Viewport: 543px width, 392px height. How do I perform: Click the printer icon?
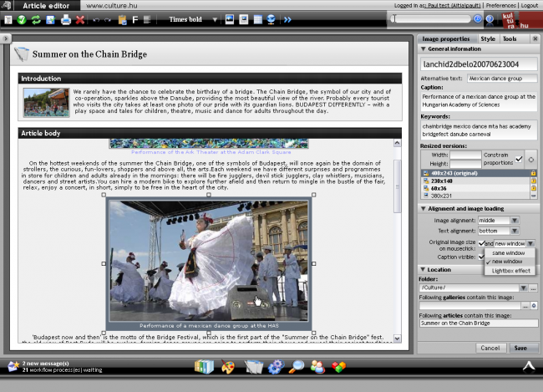point(65,20)
